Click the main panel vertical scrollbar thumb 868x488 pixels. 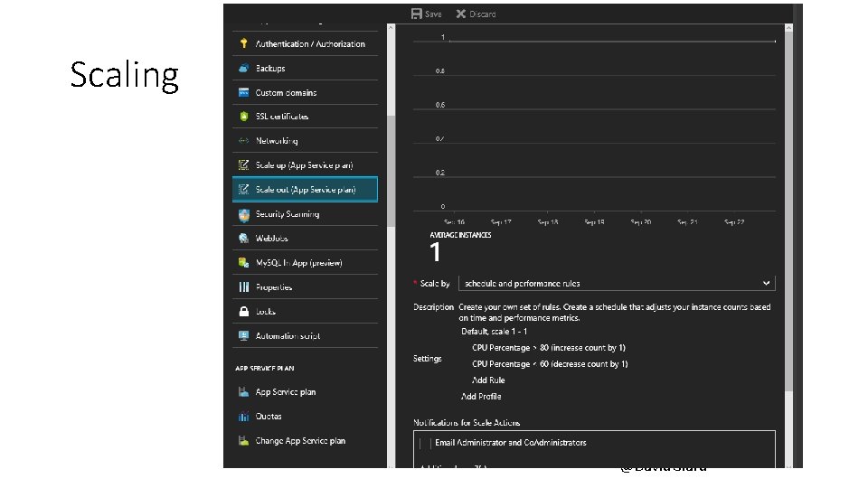pyautogui.click(x=788, y=211)
